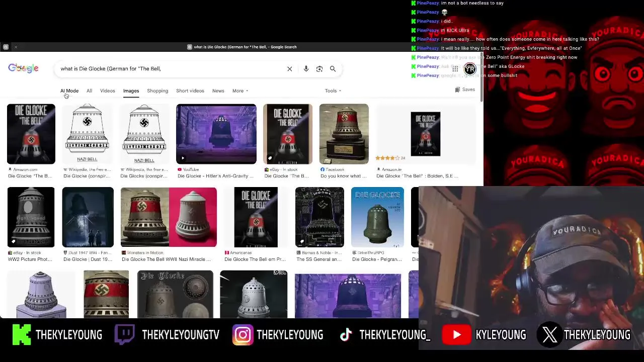Open the Short videos tab

pos(190,90)
